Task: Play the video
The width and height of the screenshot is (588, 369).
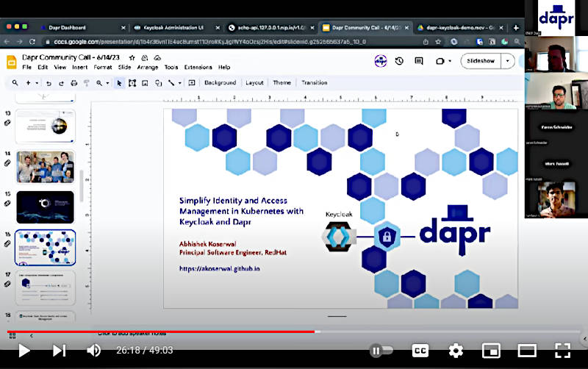Action: (24, 351)
